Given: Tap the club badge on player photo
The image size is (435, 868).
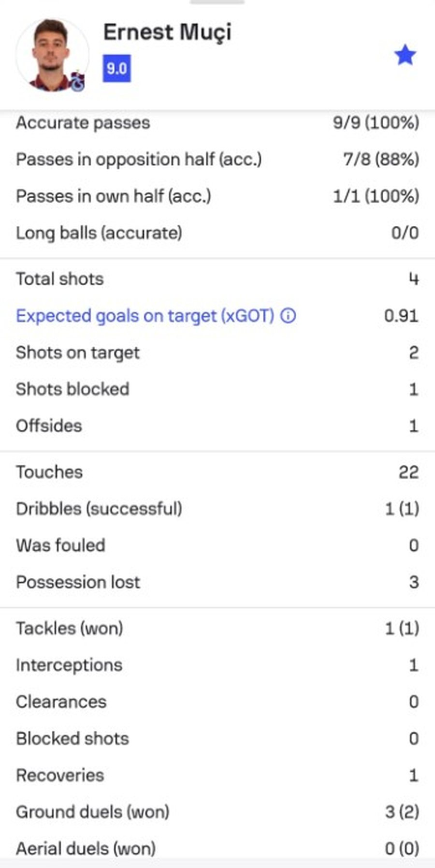Looking at the screenshot, I should coord(77,81).
